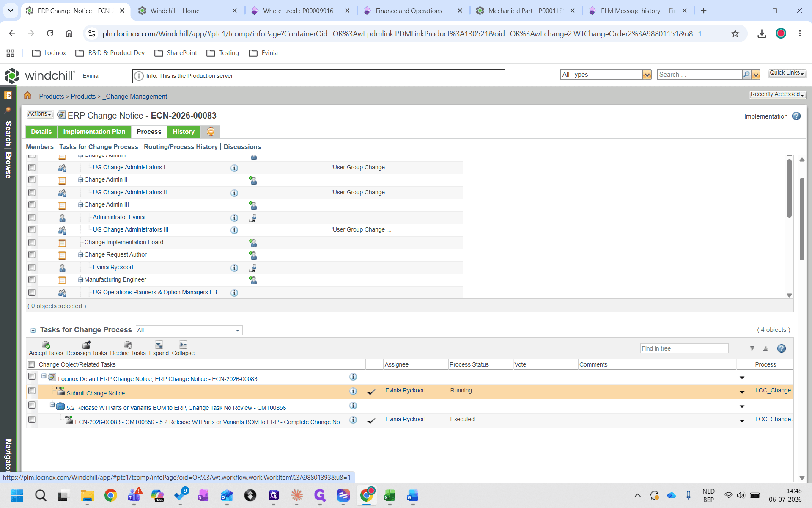812x508 pixels.
Task: Open info for UG Change Administrators I
Action: coord(234,168)
